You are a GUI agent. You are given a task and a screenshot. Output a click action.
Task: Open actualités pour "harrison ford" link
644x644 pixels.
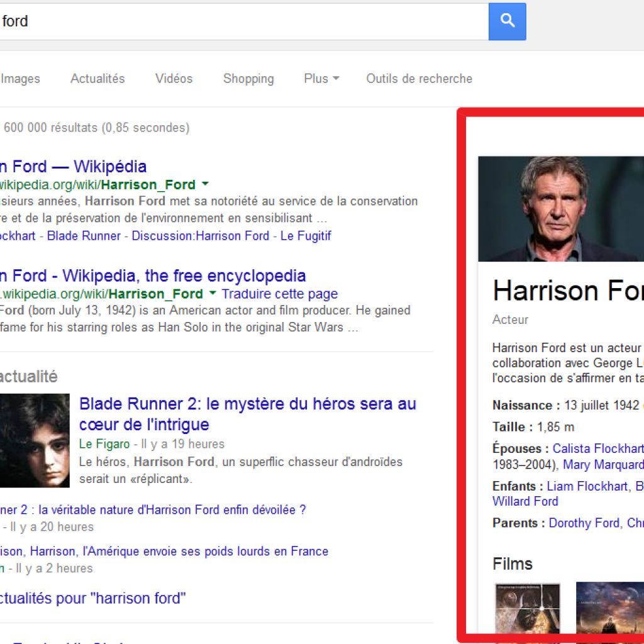(92, 598)
